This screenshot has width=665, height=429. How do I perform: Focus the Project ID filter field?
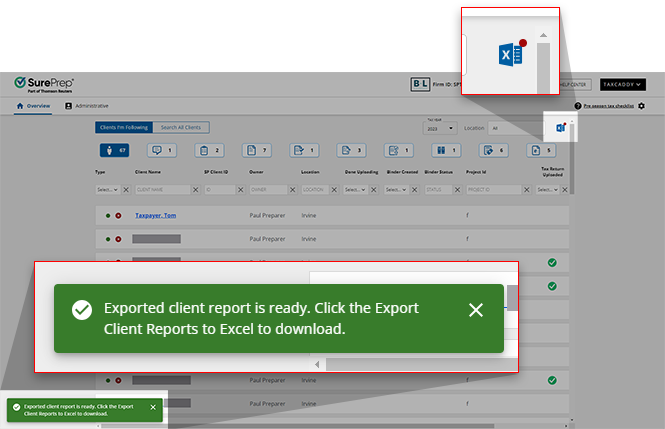494,189
